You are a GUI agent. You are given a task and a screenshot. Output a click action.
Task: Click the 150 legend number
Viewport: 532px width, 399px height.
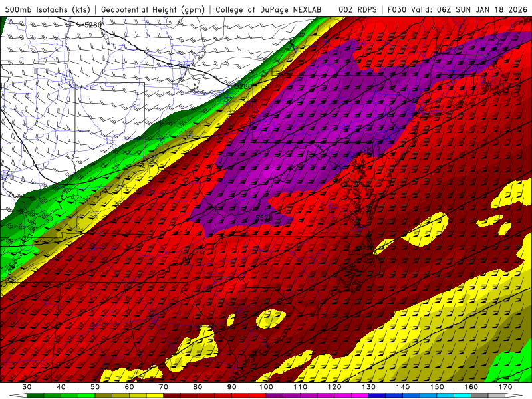(438, 387)
